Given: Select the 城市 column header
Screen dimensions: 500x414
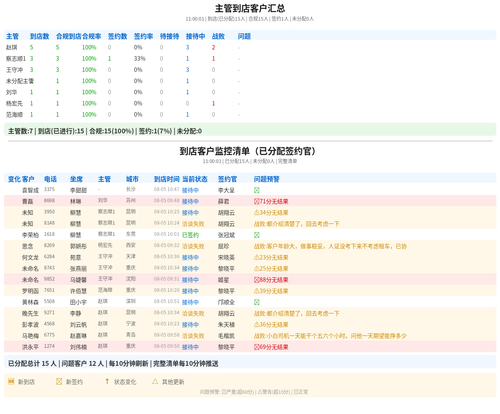Looking at the screenshot, I should pyautogui.click(x=132, y=179).
